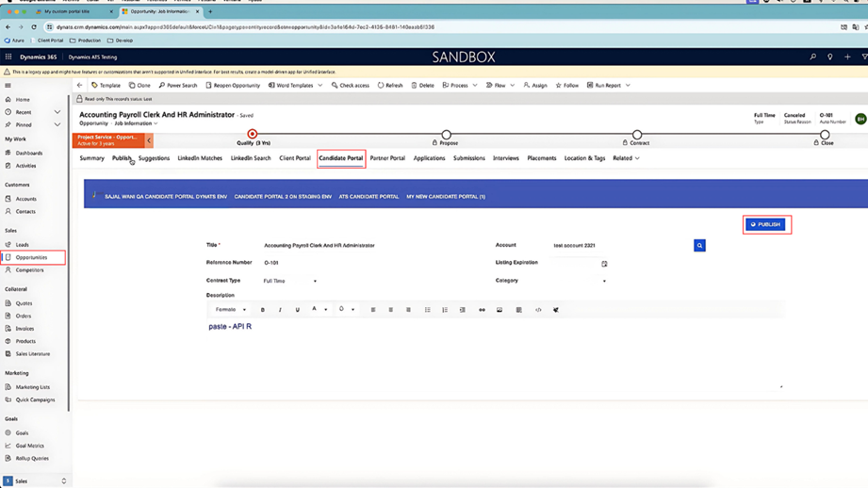This screenshot has height=488, width=868.
Task: Click Delete in the toolbar
Action: 423,85
